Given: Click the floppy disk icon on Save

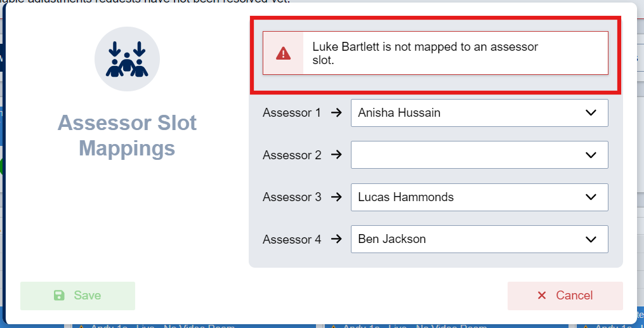Looking at the screenshot, I should pyautogui.click(x=59, y=296).
